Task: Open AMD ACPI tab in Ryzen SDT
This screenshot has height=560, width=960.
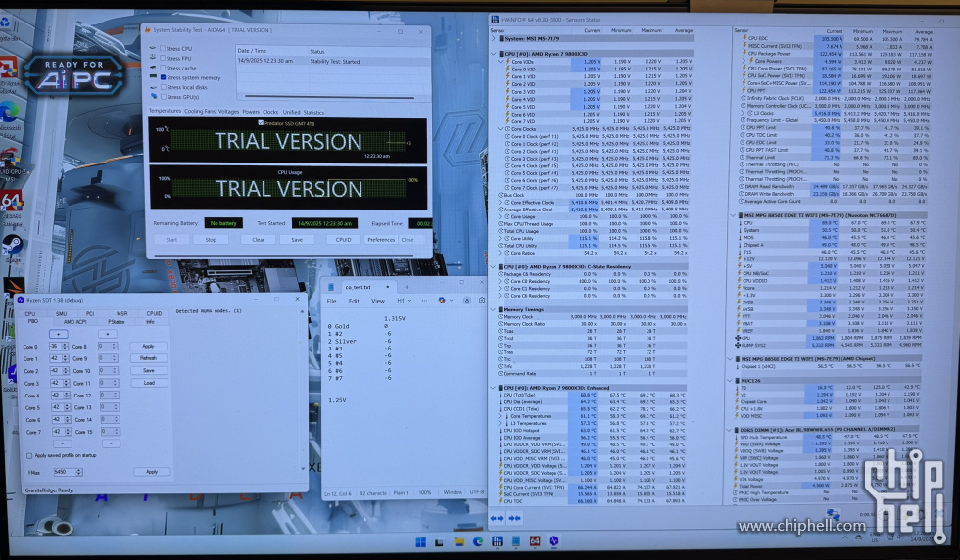Action: coord(74,321)
